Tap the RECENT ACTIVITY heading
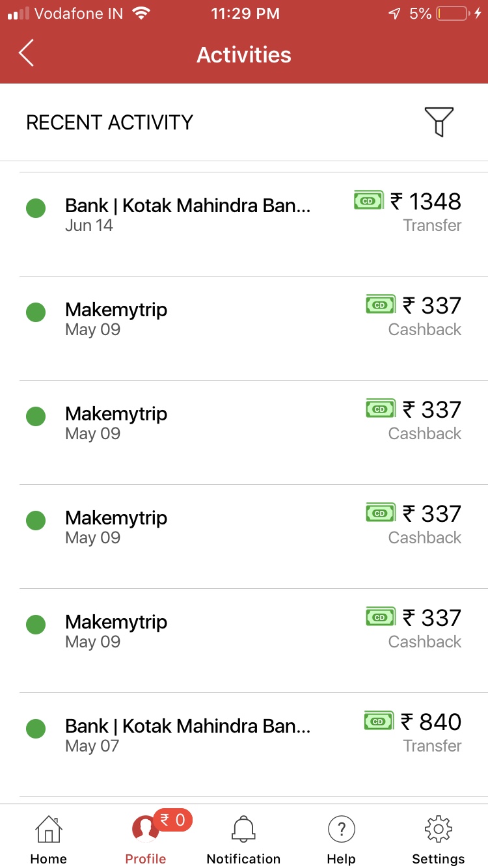Screen dimensions: 488x868 [x=109, y=122]
